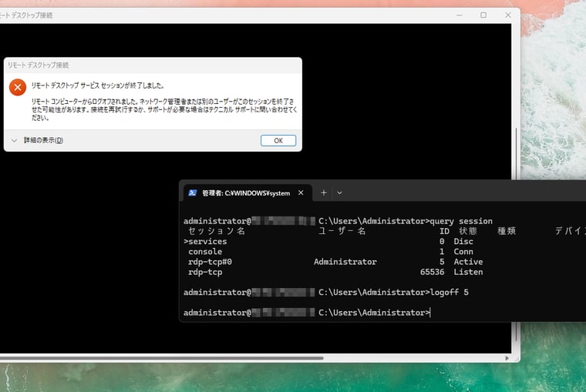Click the vertical scrollbar of remote desktop window
The width and height of the screenshot is (586, 392).
[x=517, y=233]
